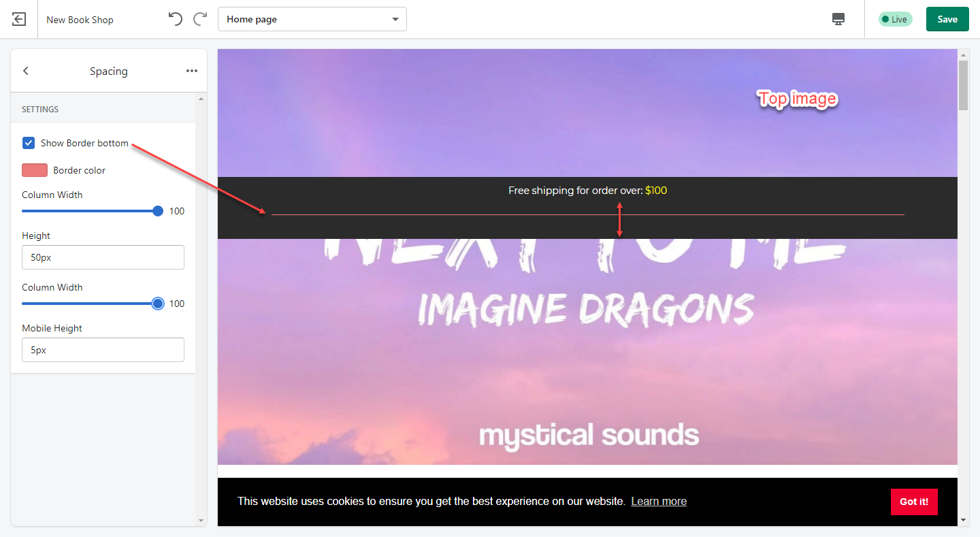Click the exit editor icon
980x537 pixels.
point(19,19)
